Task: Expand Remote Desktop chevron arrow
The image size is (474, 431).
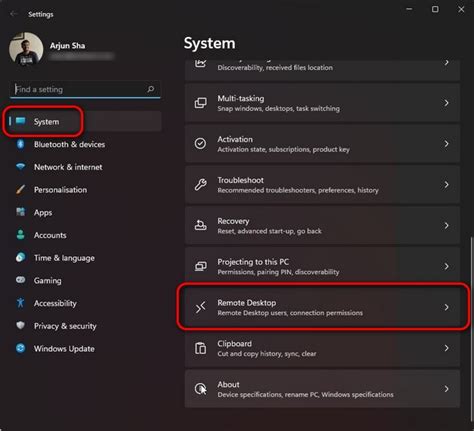Action: click(446, 307)
